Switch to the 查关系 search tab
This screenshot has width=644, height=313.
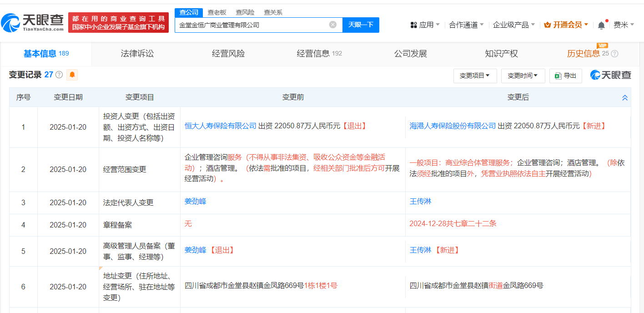(x=273, y=12)
